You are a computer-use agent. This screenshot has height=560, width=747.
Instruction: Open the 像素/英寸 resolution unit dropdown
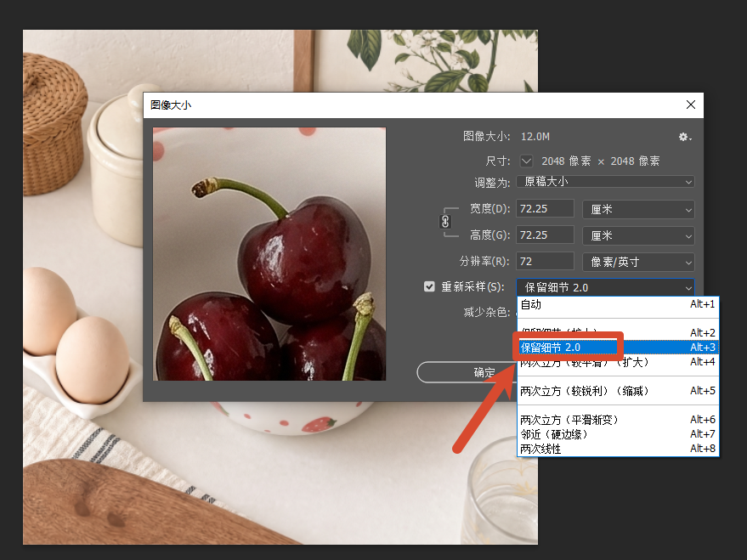(x=638, y=262)
